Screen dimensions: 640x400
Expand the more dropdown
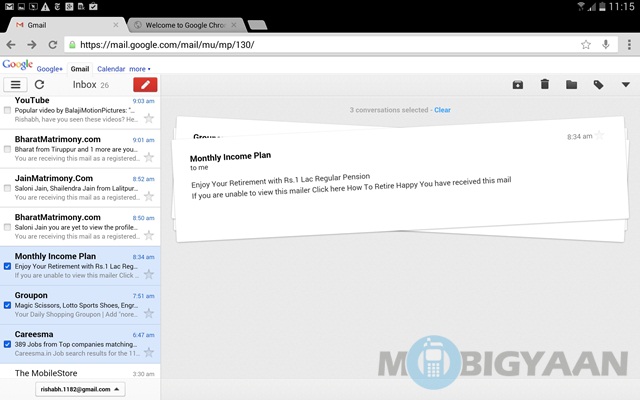tap(140, 69)
